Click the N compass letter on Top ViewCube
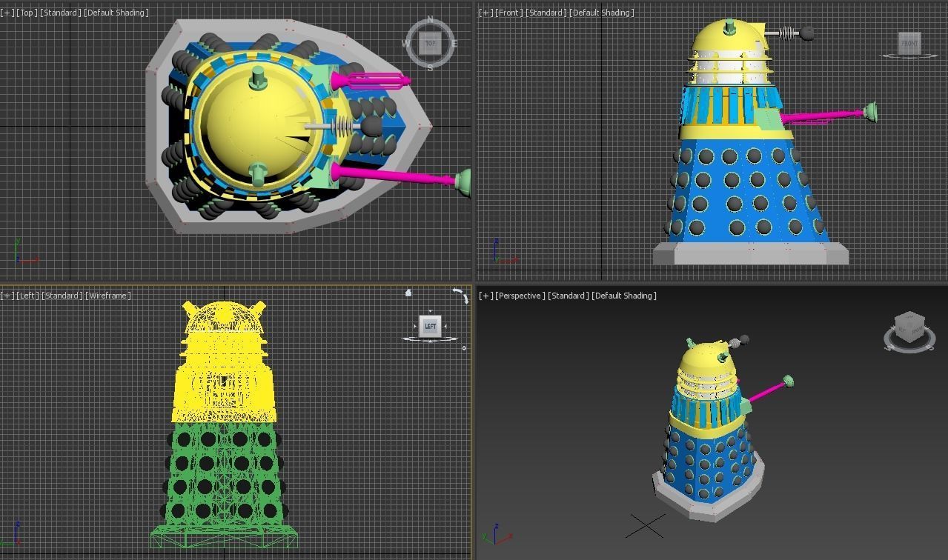The image size is (948, 560). (x=431, y=20)
